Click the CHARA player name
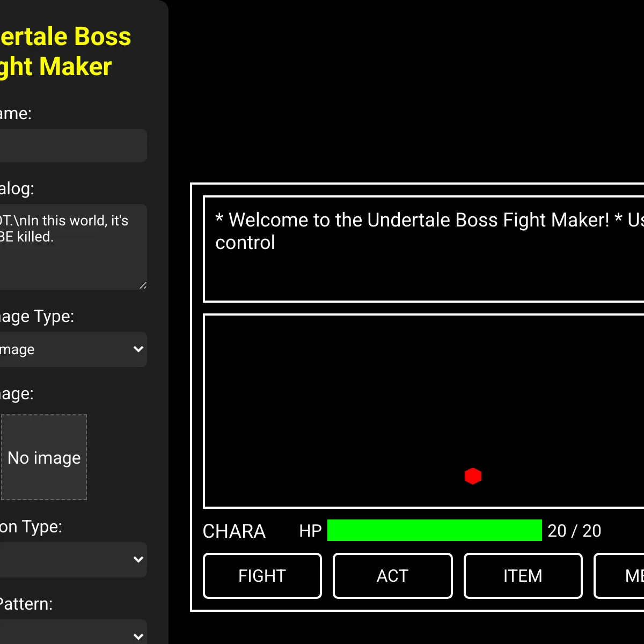This screenshot has height=644, width=644. tap(234, 531)
